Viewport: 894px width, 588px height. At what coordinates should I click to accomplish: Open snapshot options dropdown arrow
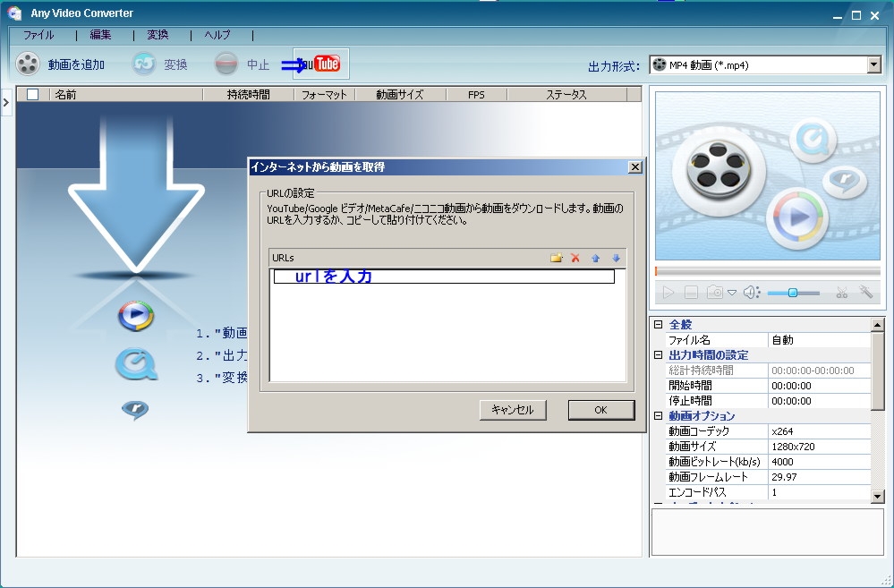click(x=732, y=293)
